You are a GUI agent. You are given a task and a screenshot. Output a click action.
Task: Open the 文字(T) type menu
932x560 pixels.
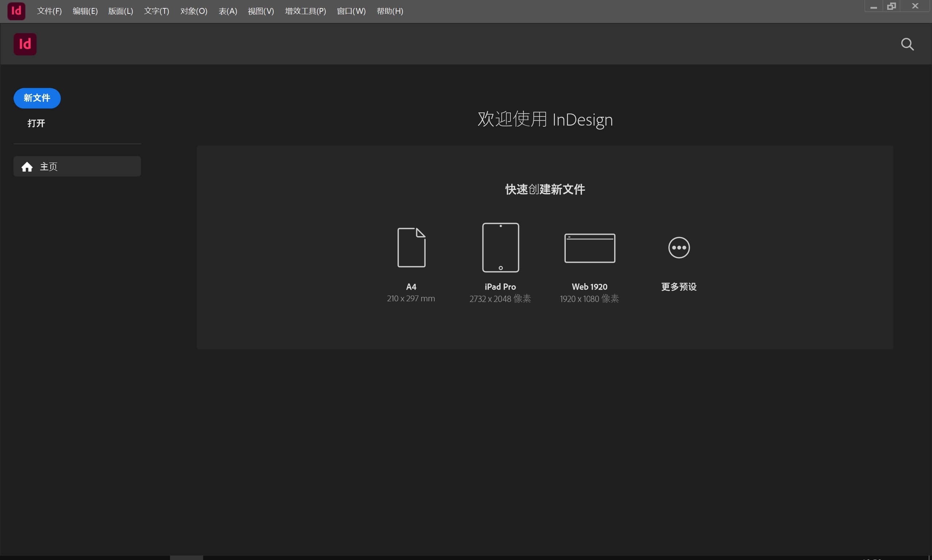click(x=156, y=11)
